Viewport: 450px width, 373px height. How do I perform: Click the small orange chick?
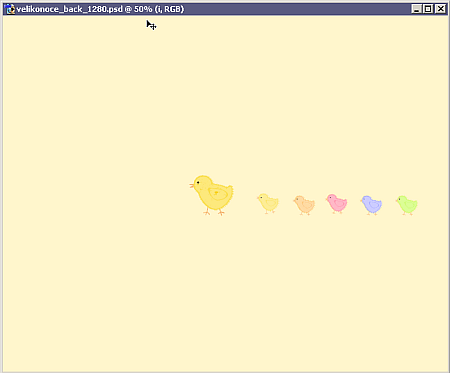304,205
